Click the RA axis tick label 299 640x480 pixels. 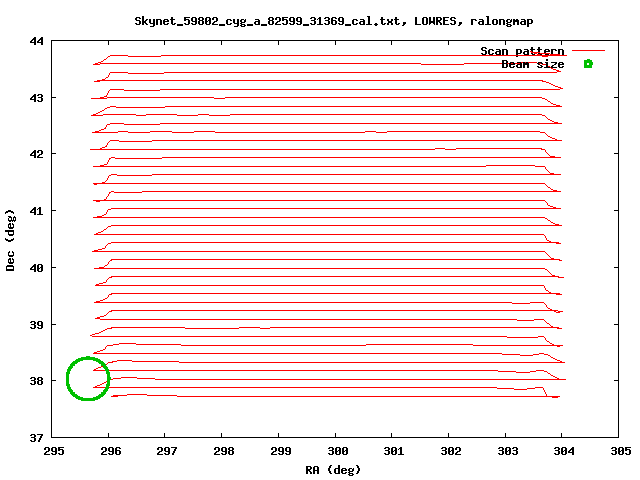280,451
